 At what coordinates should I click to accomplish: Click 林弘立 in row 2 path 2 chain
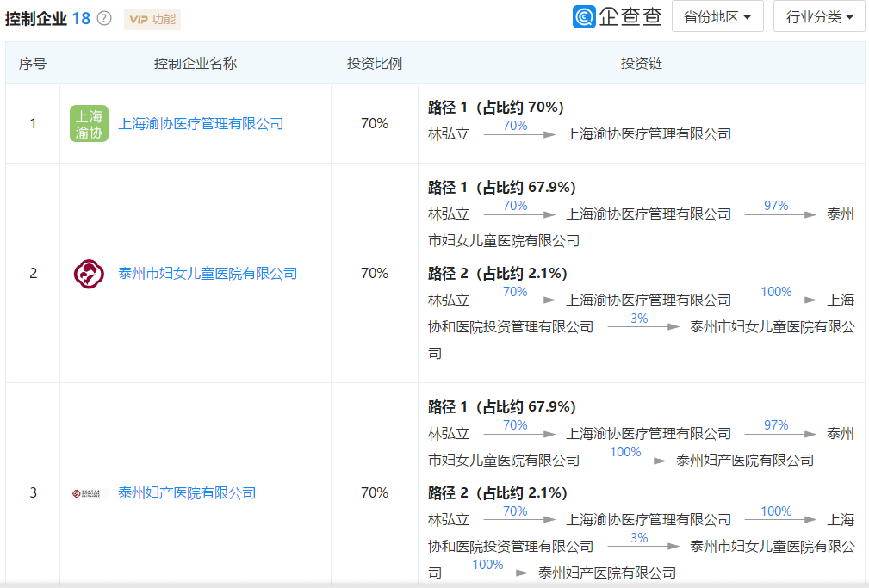449,300
